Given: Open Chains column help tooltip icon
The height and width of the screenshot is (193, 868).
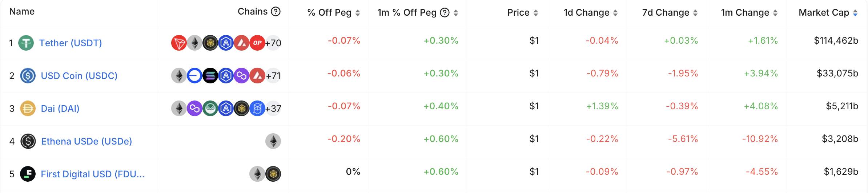Looking at the screenshot, I should (x=276, y=12).
